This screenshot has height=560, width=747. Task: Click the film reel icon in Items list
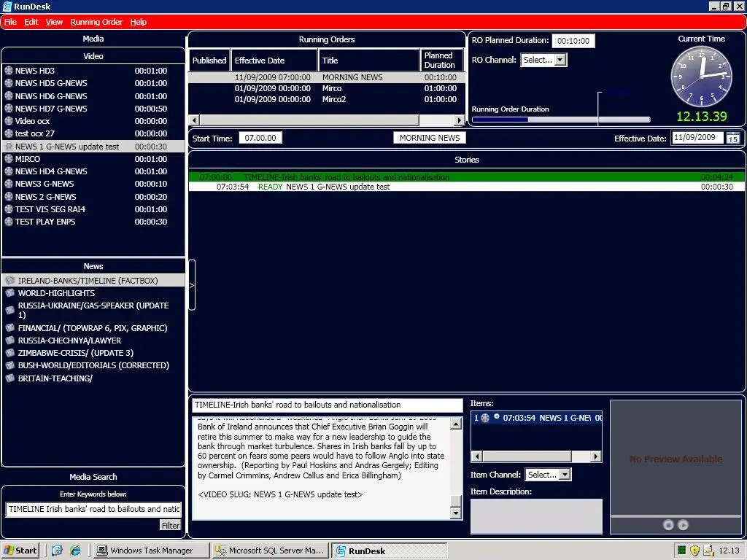(x=485, y=418)
